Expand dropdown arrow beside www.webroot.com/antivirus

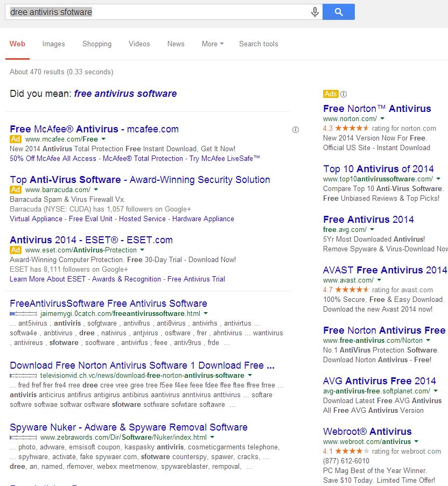[x=416, y=441]
